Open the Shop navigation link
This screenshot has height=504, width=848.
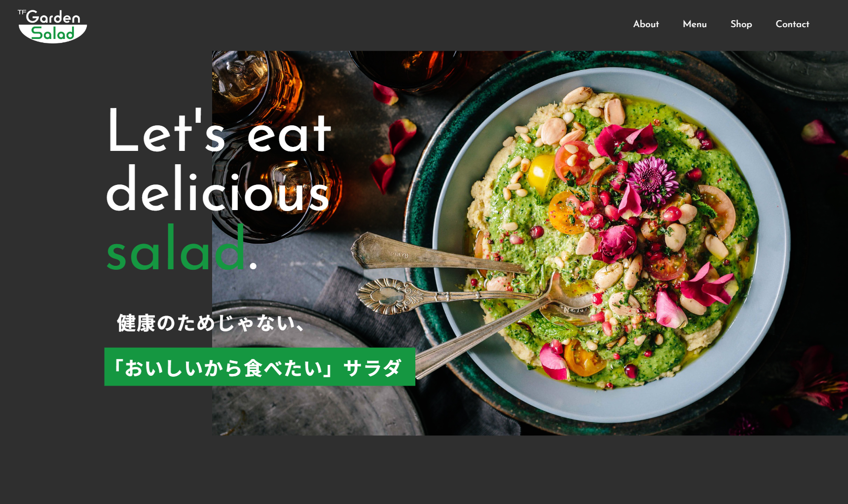(741, 24)
